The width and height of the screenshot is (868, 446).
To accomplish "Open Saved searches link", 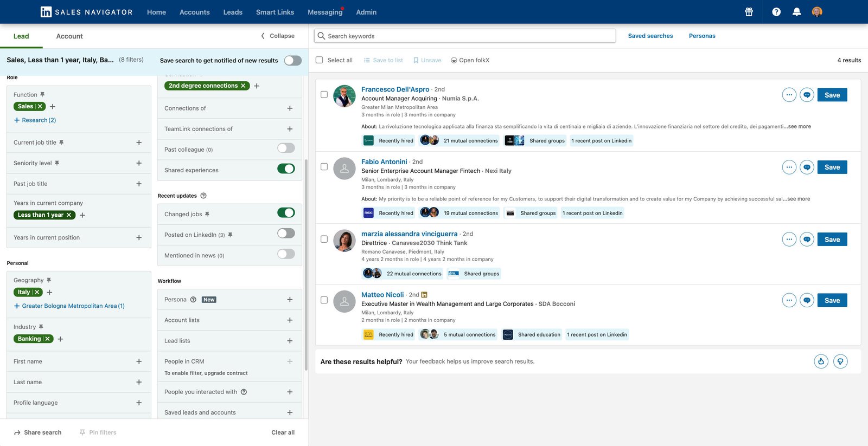I will [650, 36].
